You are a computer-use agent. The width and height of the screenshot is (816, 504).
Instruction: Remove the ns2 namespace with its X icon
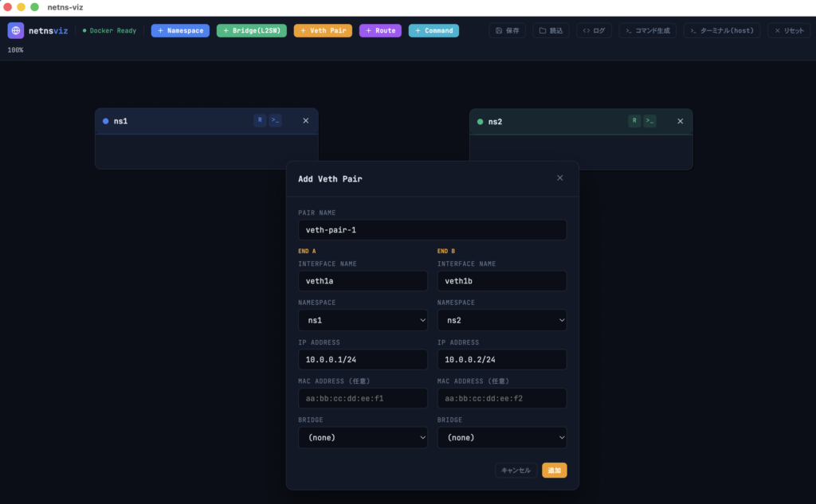point(681,121)
